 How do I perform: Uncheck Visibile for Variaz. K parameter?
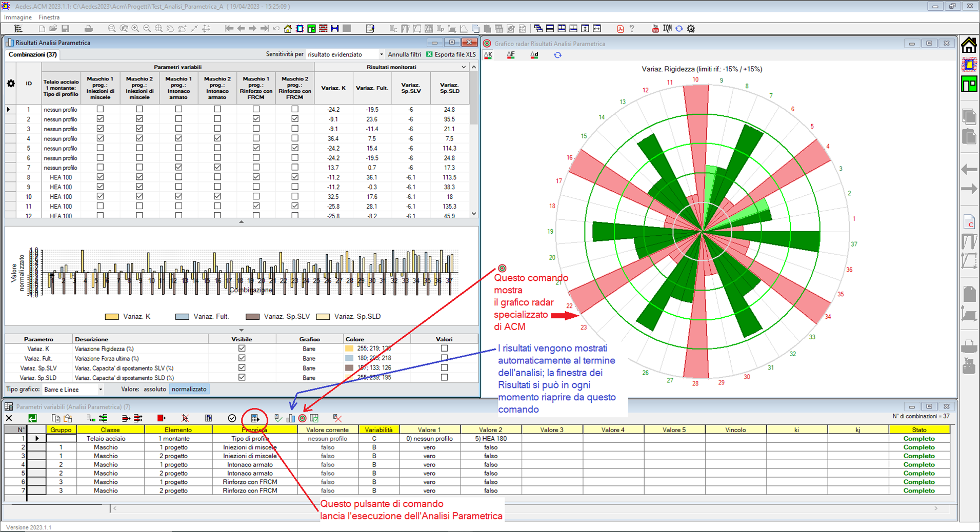coord(242,349)
